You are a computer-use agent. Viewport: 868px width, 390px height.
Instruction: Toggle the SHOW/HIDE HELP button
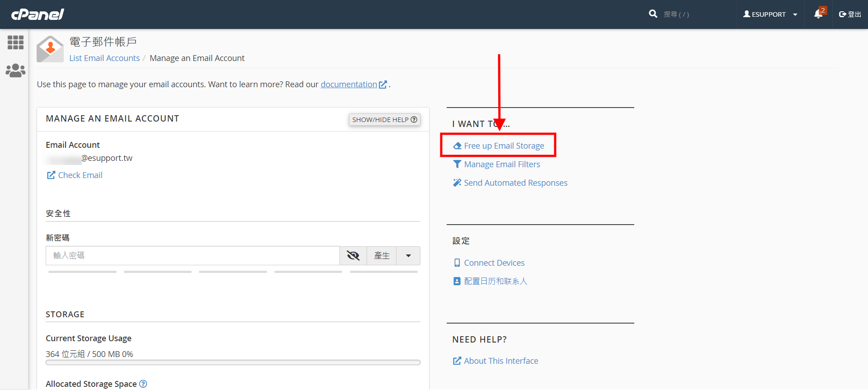pos(384,120)
